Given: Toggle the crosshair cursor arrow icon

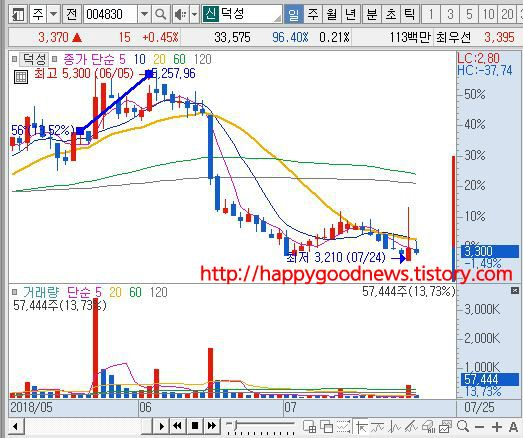Looking at the screenshot, I should pos(362,427).
